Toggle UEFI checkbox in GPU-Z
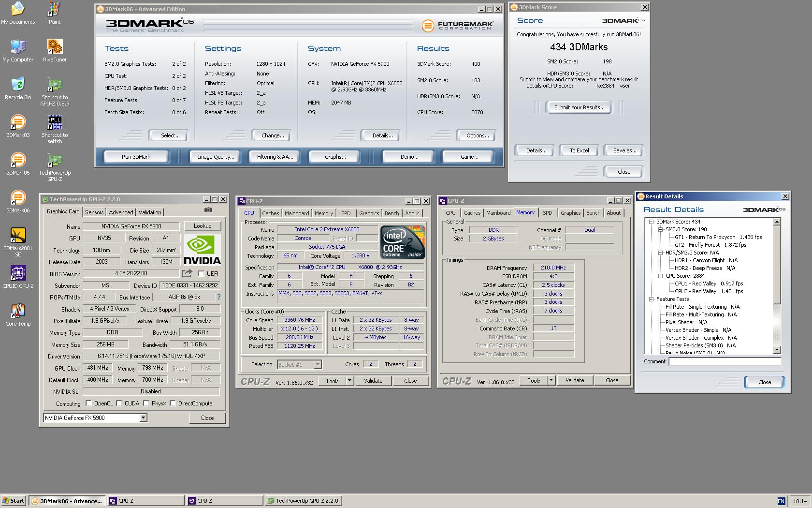 coord(201,274)
